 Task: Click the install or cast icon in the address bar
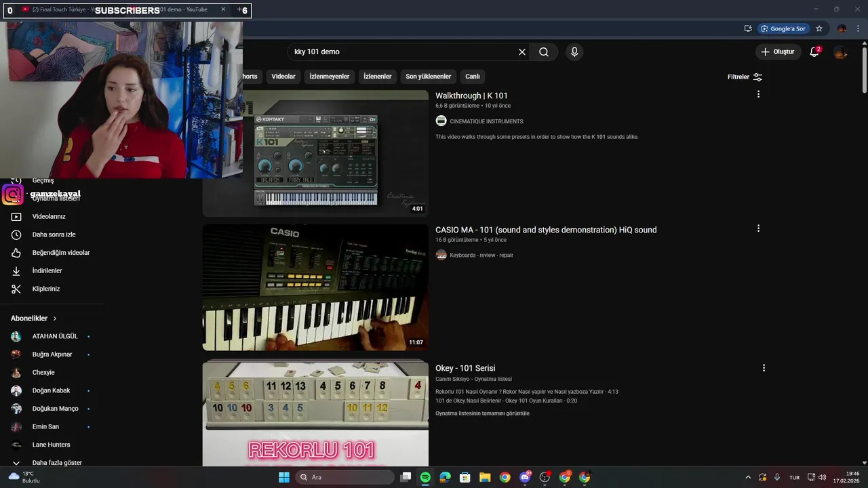[x=748, y=28]
